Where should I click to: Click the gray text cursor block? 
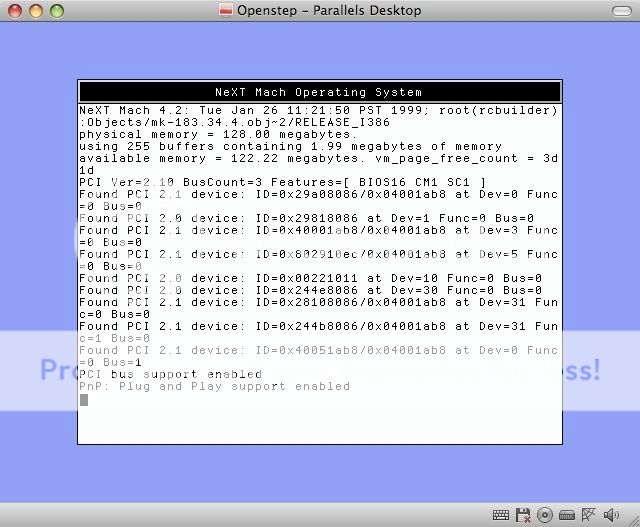coord(84,400)
